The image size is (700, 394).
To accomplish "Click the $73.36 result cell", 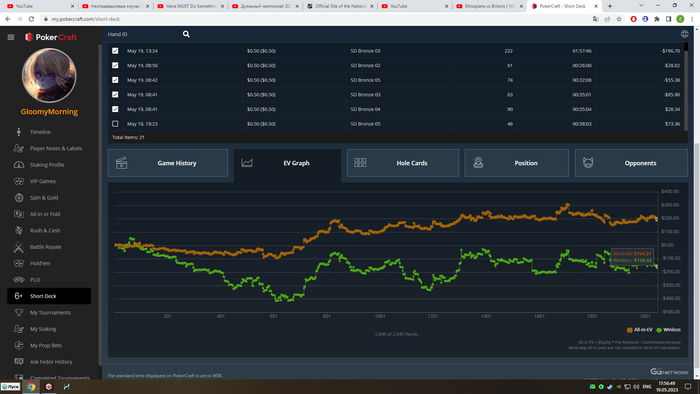I will (x=672, y=124).
